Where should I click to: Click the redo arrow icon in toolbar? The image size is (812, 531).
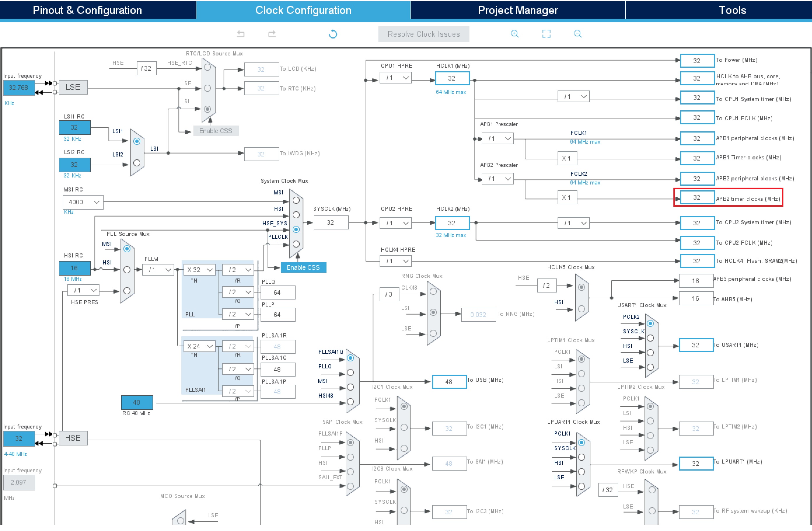tap(272, 34)
